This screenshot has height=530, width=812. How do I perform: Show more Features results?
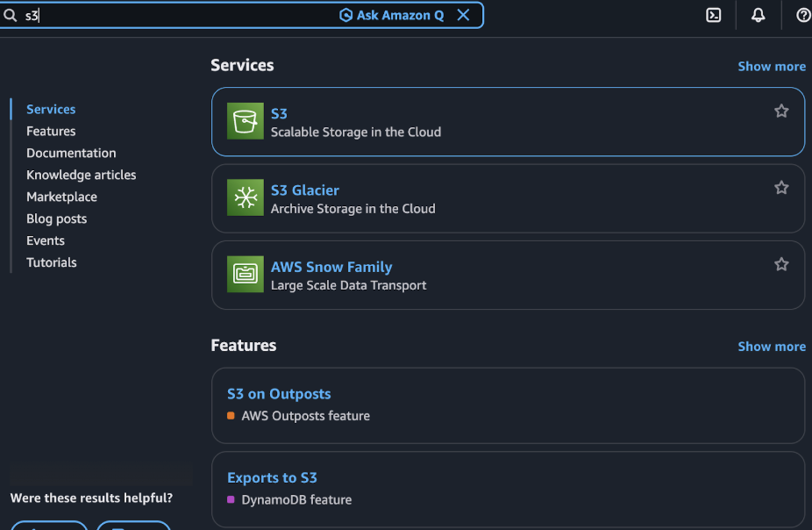pos(772,346)
